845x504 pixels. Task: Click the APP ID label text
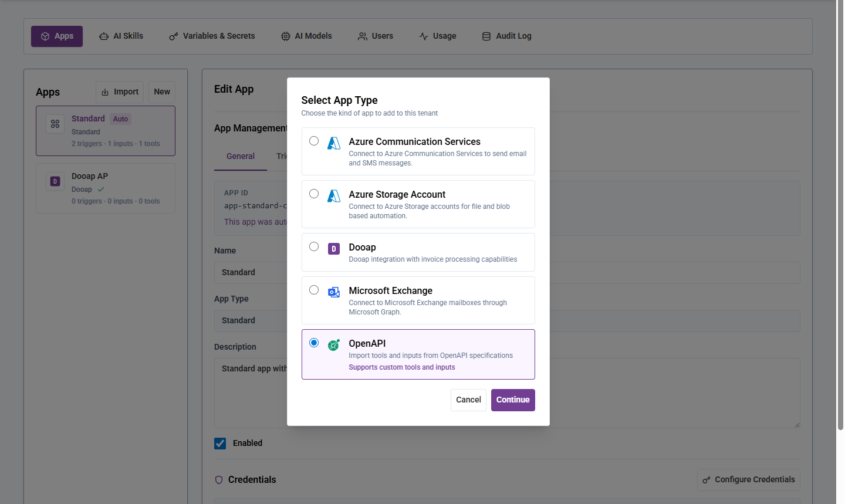(236, 193)
